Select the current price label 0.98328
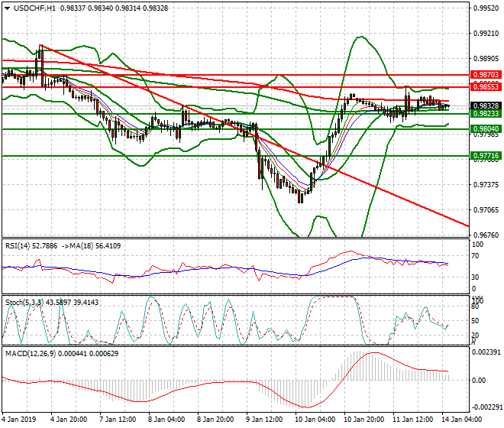The height and width of the screenshot is (428, 504). click(486, 106)
